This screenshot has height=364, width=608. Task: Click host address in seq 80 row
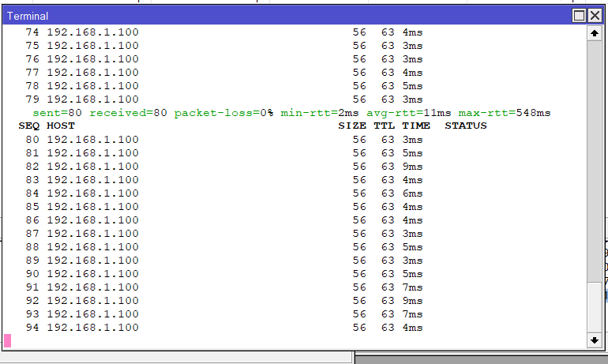click(92, 140)
